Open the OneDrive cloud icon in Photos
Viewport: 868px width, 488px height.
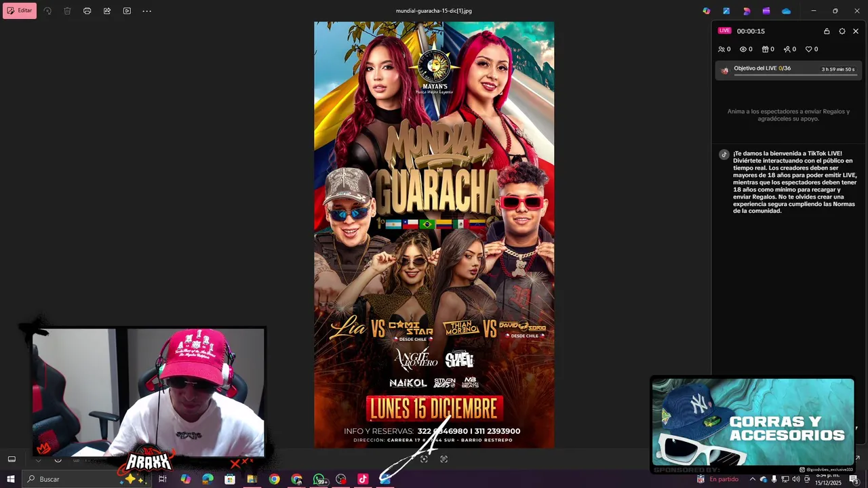pos(786,11)
